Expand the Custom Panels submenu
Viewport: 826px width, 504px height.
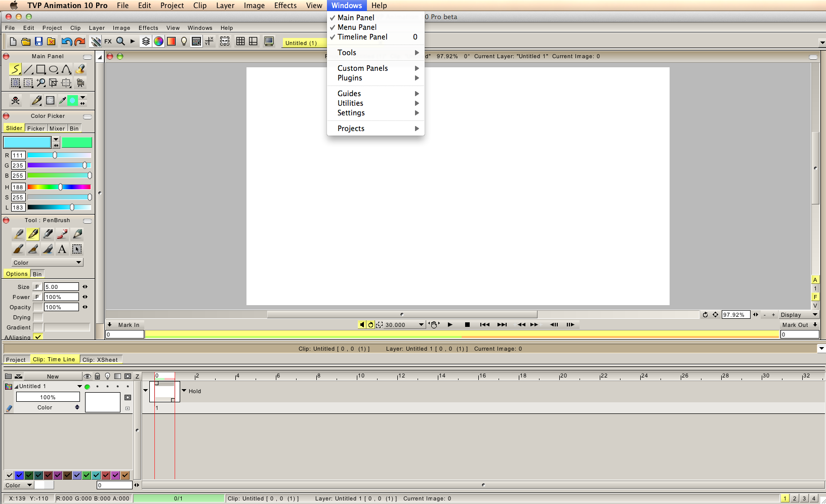(376, 68)
